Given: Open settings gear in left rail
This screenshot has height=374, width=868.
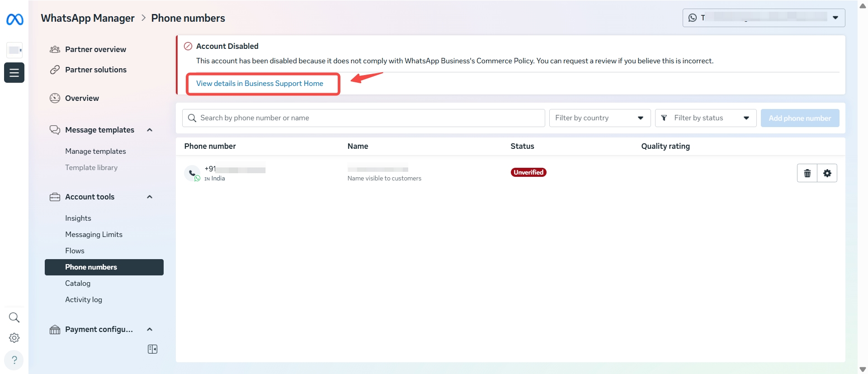Looking at the screenshot, I should click(14, 338).
